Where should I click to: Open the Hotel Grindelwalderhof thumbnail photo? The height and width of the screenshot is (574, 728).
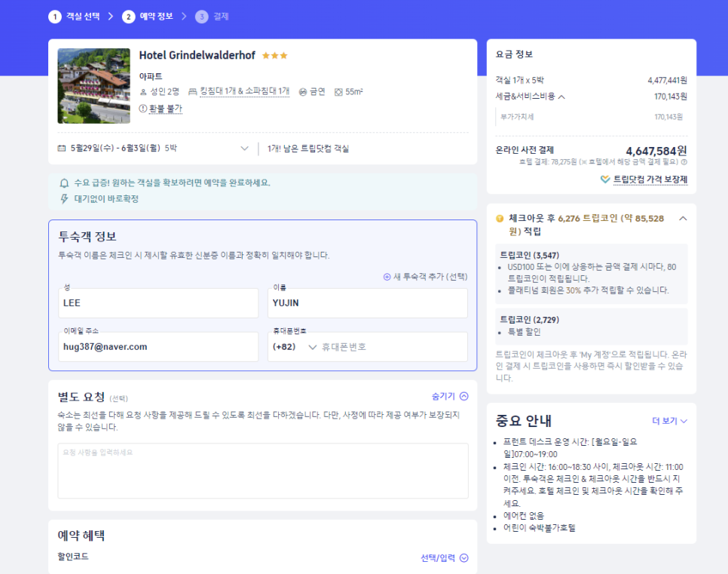click(x=93, y=86)
